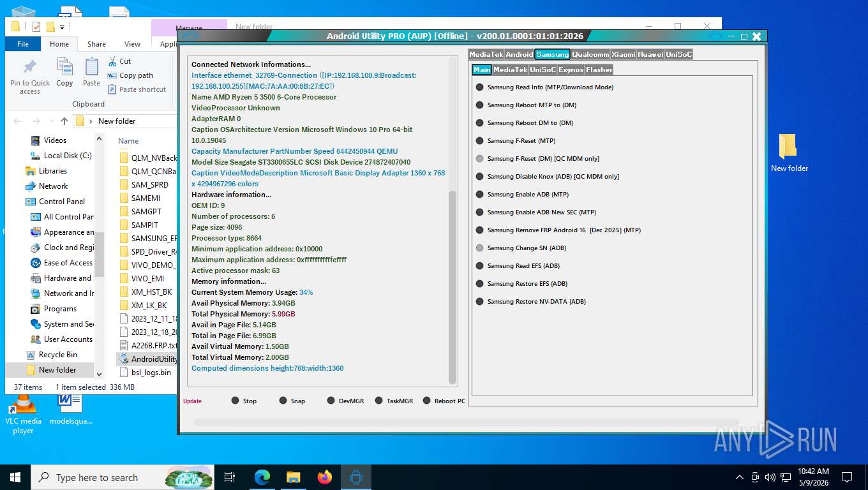Click the Update link
Viewport: 868px width, 490px height.
pos(192,401)
